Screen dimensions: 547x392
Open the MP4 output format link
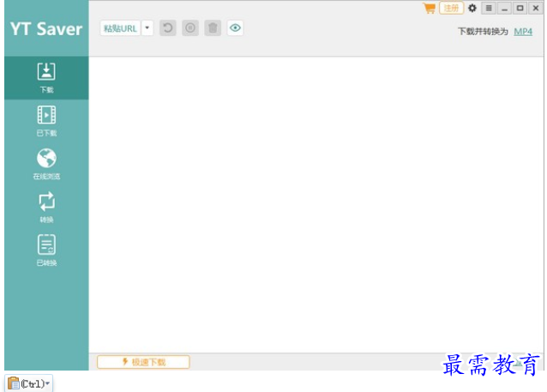(523, 32)
